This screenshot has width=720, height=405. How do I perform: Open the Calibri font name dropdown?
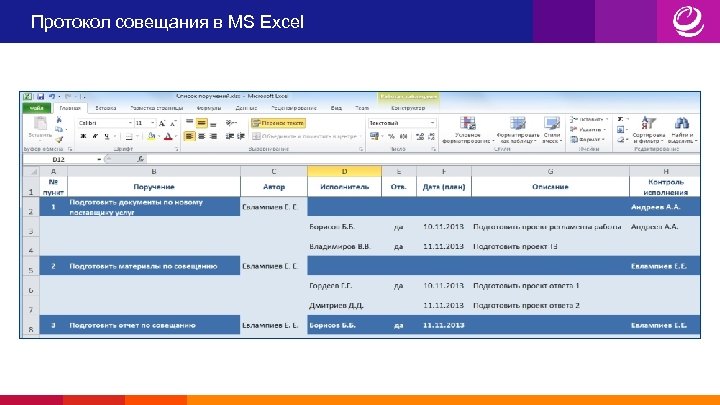pos(130,123)
